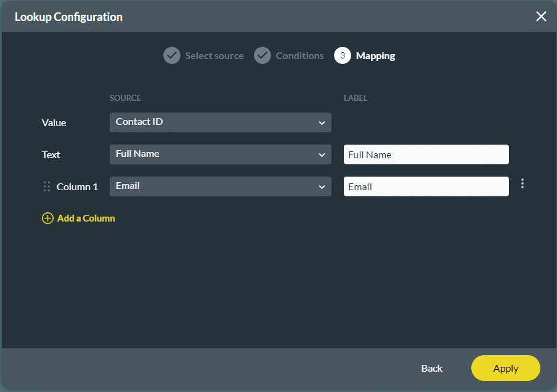Click the yellow Apply button
The height and width of the screenshot is (392, 557).
pos(505,368)
